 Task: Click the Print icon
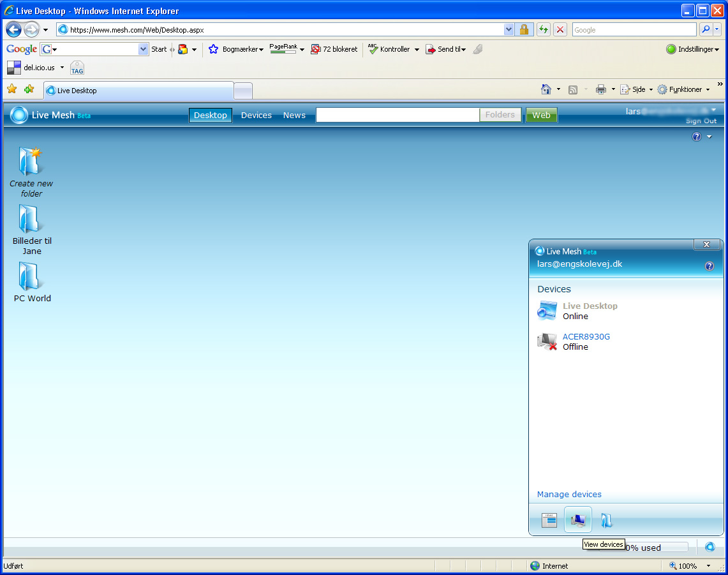pyautogui.click(x=601, y=89)
